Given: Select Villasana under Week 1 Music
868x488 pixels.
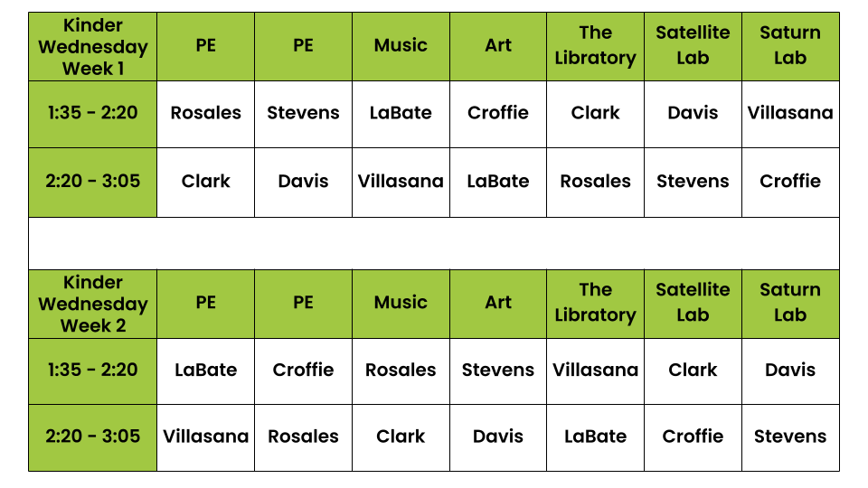Looking at the screenshot, I should [401, 181].
